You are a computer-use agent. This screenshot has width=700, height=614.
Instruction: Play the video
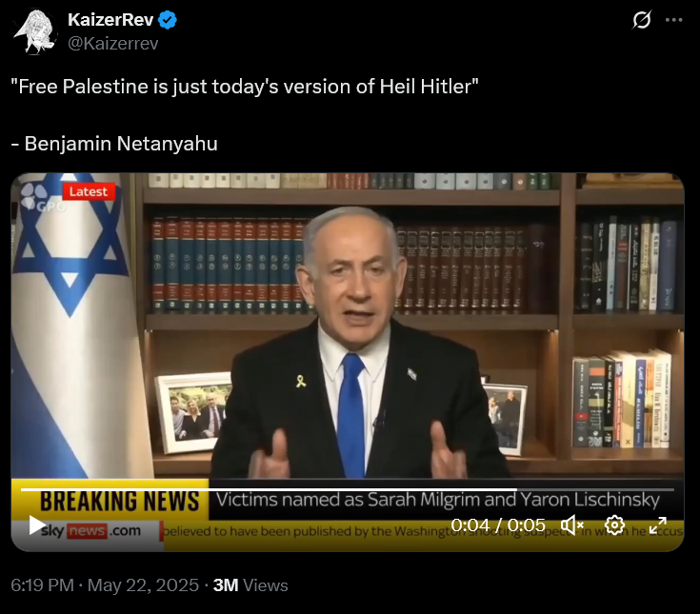click(36, 525)
